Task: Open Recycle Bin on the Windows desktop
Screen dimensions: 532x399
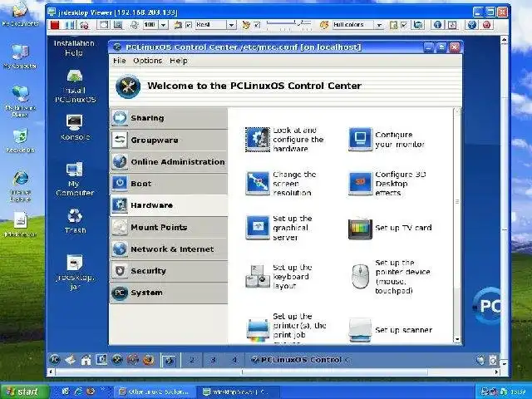Action: click(x=20, y=140)
